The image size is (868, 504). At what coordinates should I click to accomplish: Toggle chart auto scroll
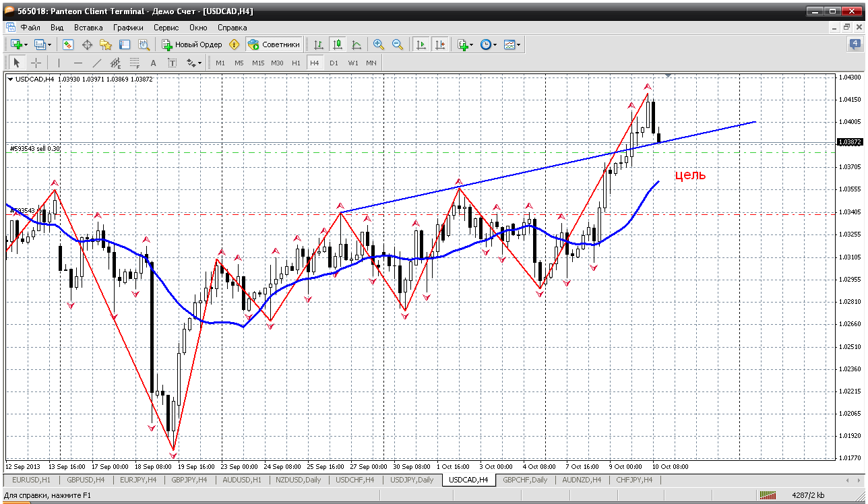click(x=421, y=44)
